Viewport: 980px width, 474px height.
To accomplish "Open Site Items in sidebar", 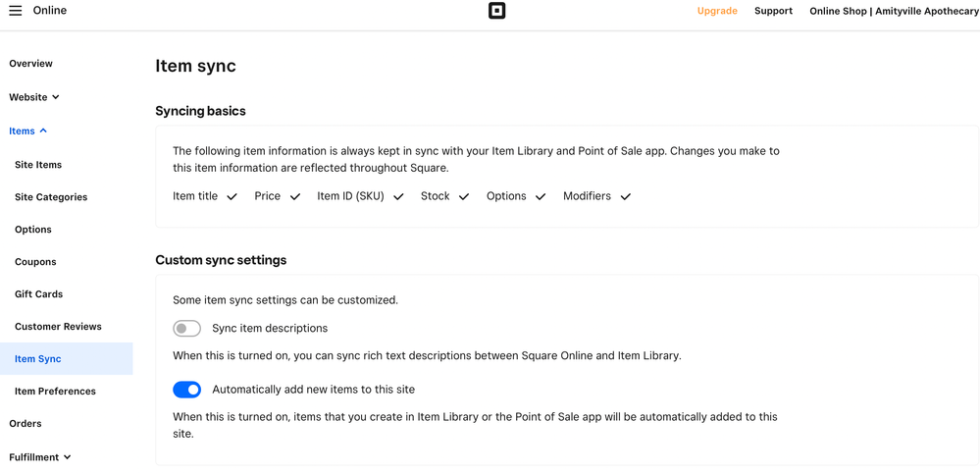I will pyautogui.click(x=38, y=165).
